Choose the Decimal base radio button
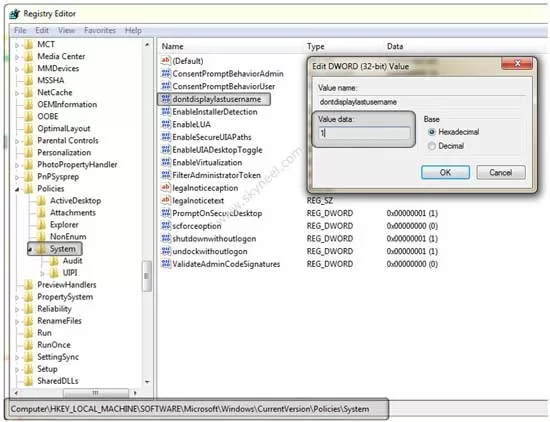The height and width of the screenshot is (422, 550). pyautogui.click(x=432, y=146)
